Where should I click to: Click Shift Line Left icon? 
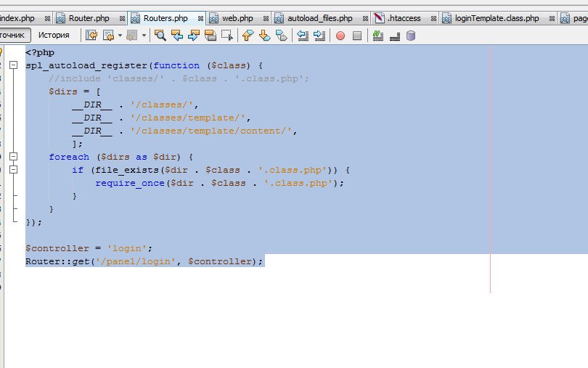tap(303, 36)
